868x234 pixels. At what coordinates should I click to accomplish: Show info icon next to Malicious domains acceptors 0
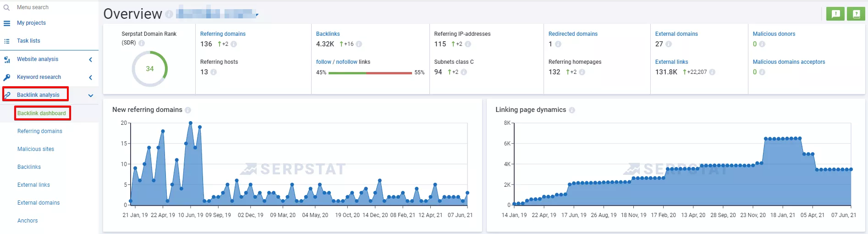click(762, 72)
